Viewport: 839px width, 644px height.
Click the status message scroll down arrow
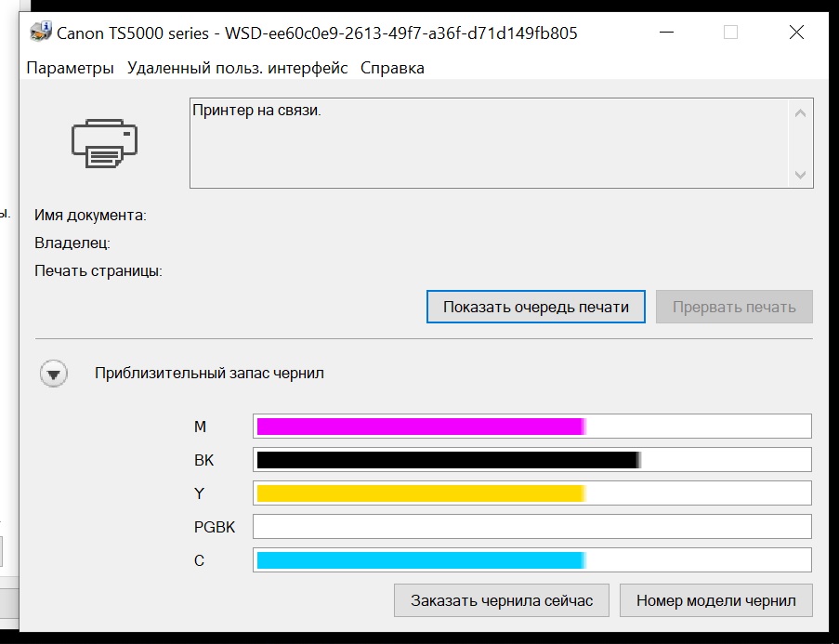[x=801, y=175]
